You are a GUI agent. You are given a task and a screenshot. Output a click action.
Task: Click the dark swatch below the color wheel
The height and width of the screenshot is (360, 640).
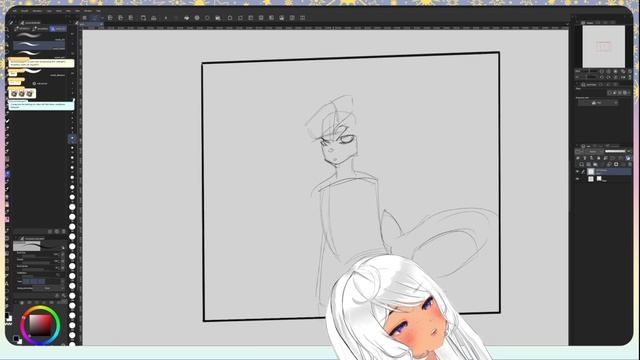click(x=16, y=338)
